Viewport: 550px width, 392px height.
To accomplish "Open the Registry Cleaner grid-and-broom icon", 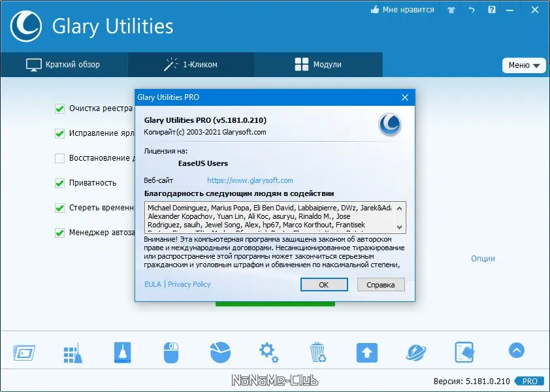I will point(73,353).
